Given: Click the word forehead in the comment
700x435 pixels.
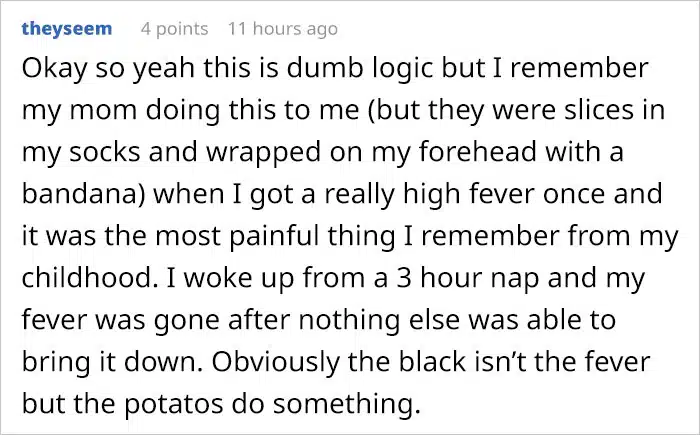Looking at the screenshot, I should (478, 152).
